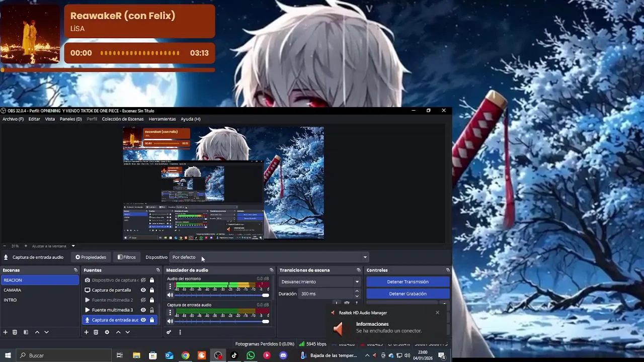
Task: Select the INTRO scene
Action: [40, 300]
